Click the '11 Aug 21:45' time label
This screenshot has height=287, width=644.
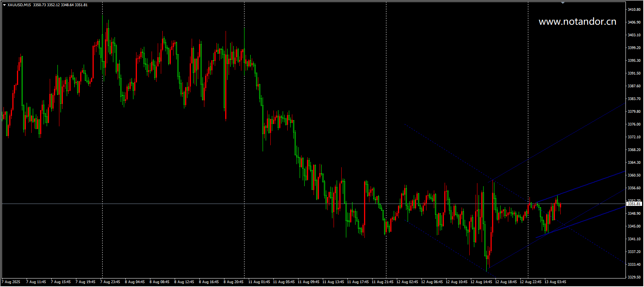coord(383,282)
